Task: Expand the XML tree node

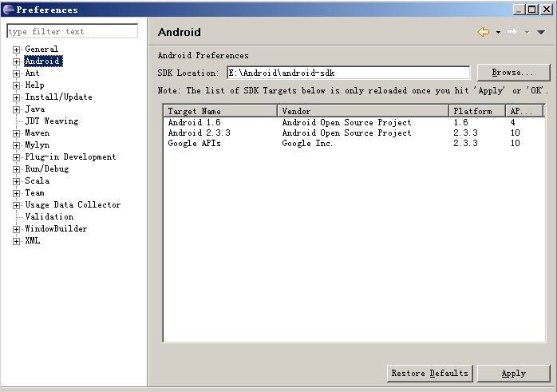Action: click(x=16, y=241)
